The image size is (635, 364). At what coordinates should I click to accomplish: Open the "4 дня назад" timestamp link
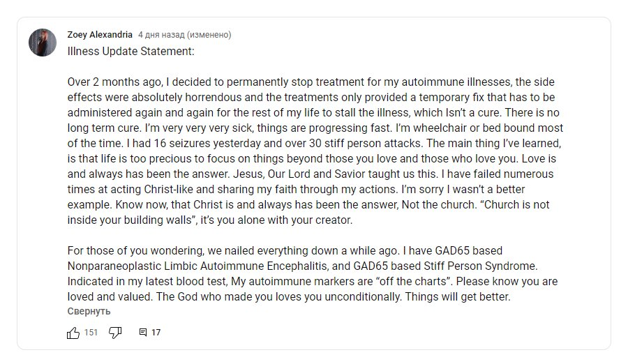pyautogui.click(x=161, y=35)
